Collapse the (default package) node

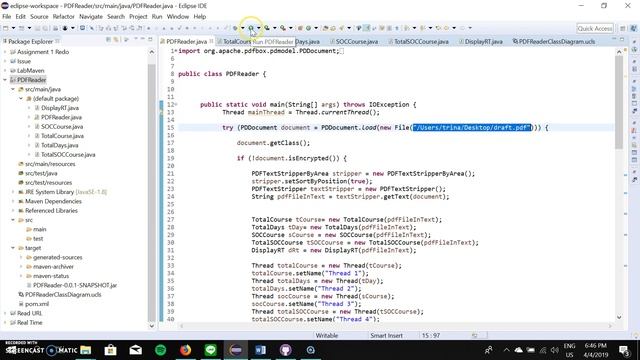tap(21, 99)
